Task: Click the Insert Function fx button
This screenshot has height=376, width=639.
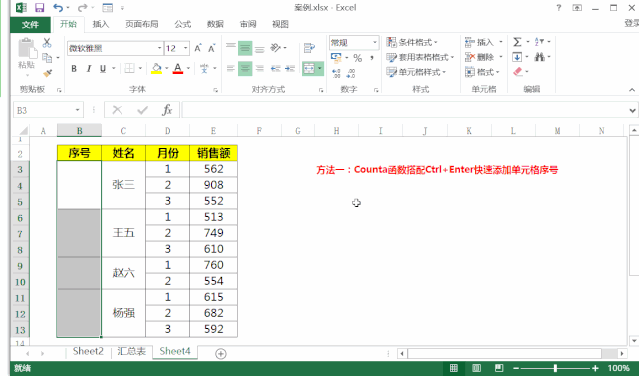Action: (167, 110)
